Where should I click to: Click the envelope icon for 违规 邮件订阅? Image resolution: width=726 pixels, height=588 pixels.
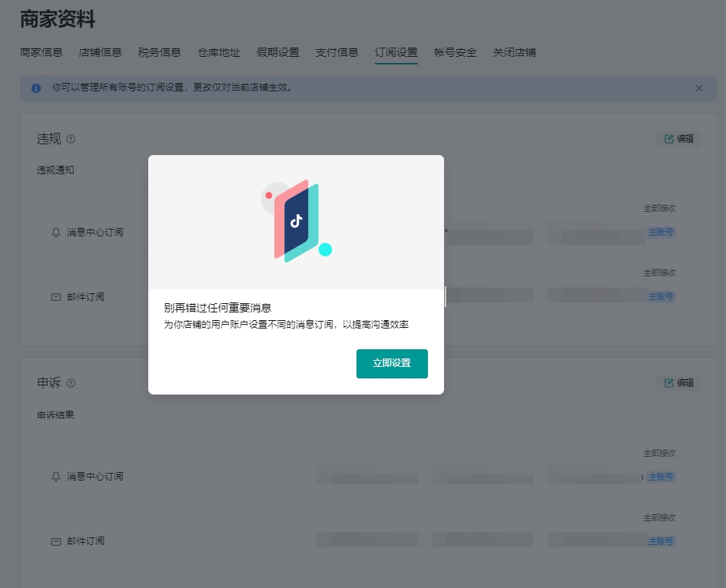(x=55, y=297)
